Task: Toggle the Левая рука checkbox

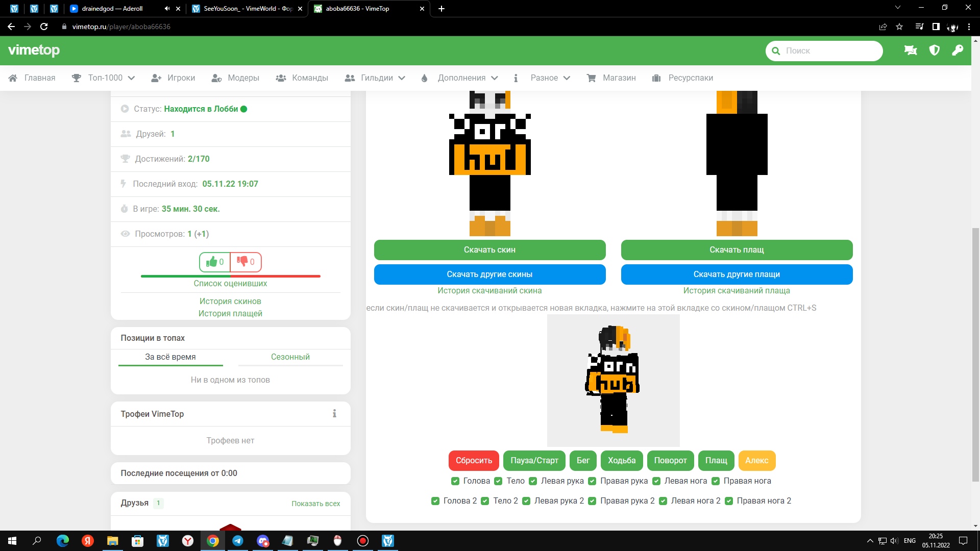Action: pos(533,481)
